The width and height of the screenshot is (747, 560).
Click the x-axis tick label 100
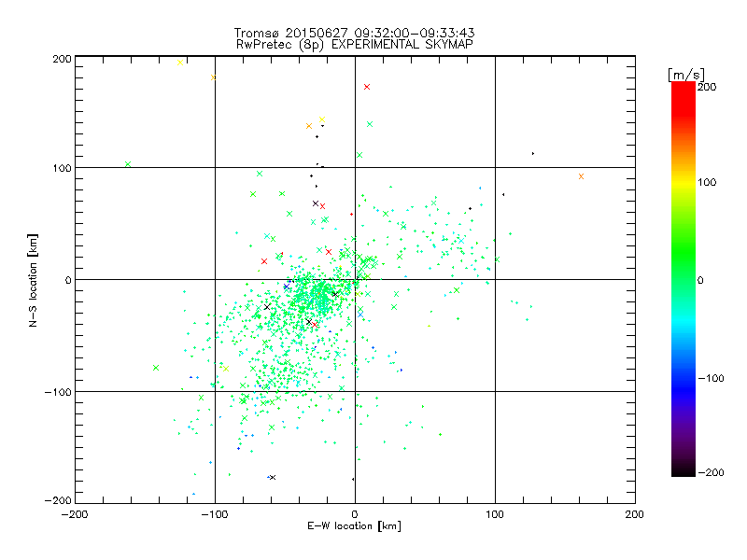[495, 514]
